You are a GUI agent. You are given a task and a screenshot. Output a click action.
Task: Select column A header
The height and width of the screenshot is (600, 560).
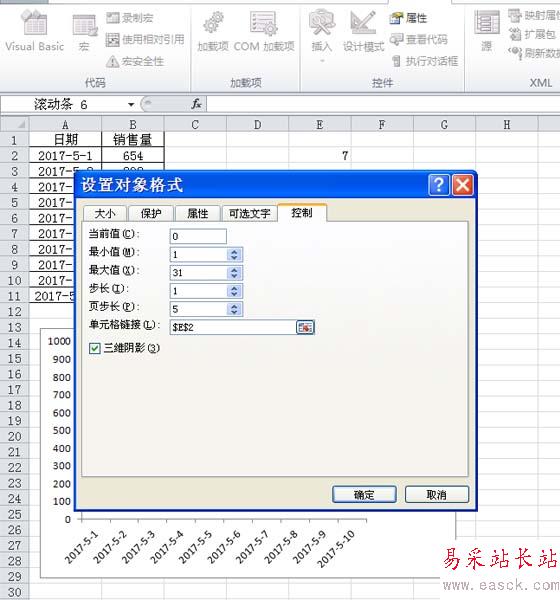point(65,124)
